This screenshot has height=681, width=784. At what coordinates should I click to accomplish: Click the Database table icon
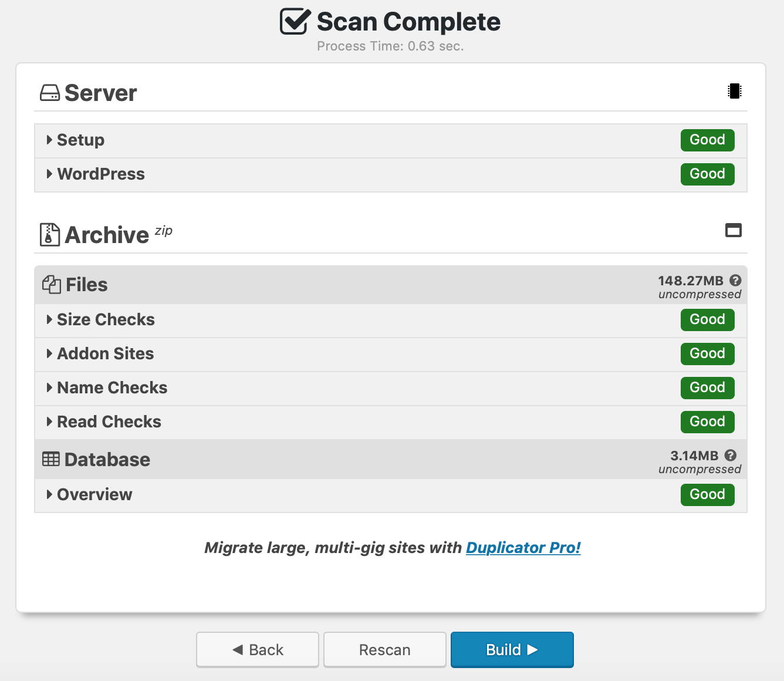(x=51, y=459)
